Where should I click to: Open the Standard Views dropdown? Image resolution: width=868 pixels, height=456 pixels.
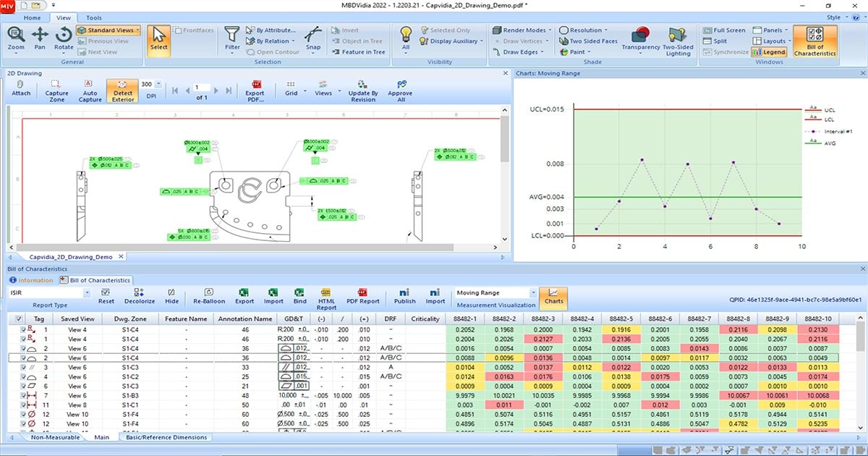(109, 30)
